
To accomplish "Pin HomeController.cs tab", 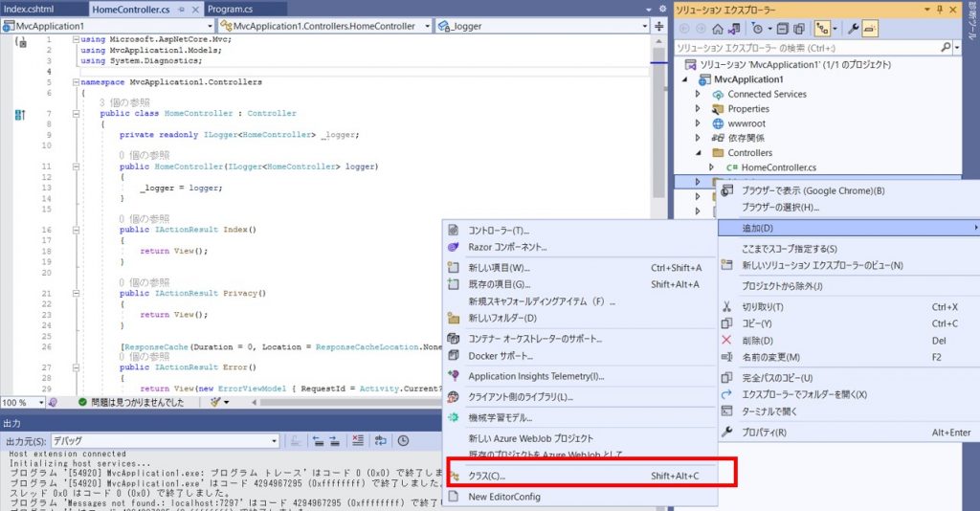I will [x=182, y=10].
